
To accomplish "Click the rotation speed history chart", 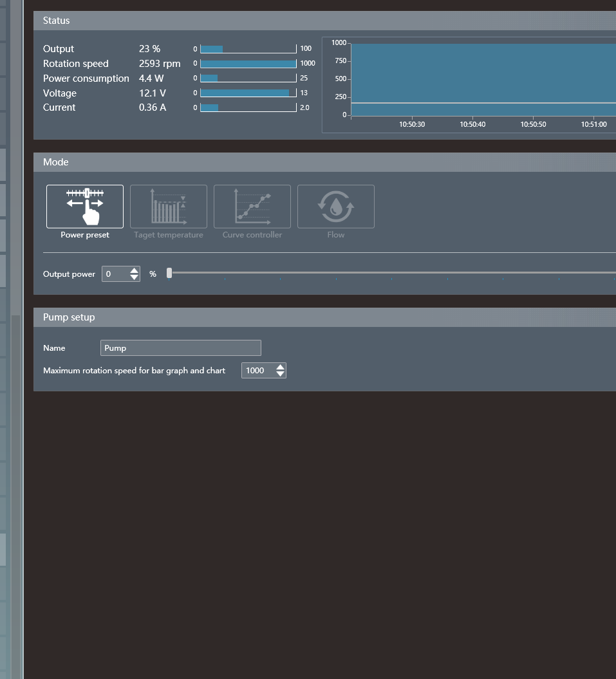I will tap(483, 79).
